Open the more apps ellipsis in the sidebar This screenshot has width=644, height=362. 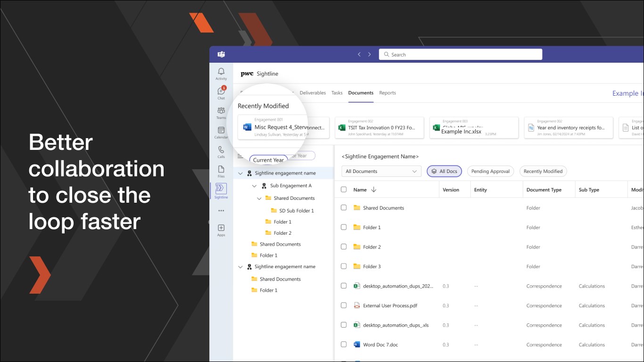[221, 211]
